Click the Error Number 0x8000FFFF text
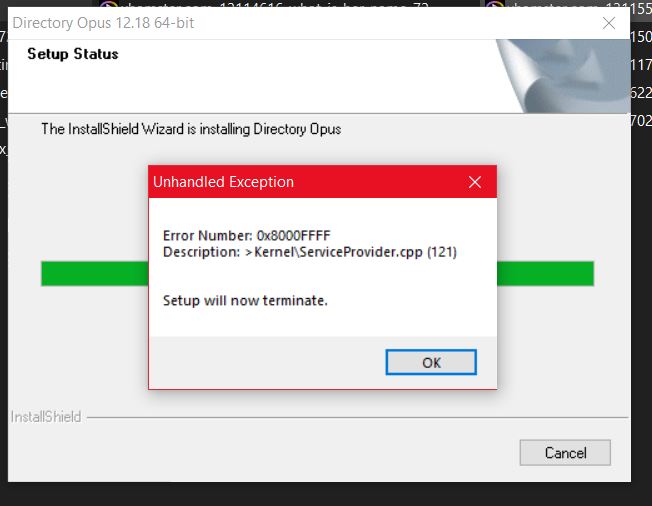 point(247,235)
